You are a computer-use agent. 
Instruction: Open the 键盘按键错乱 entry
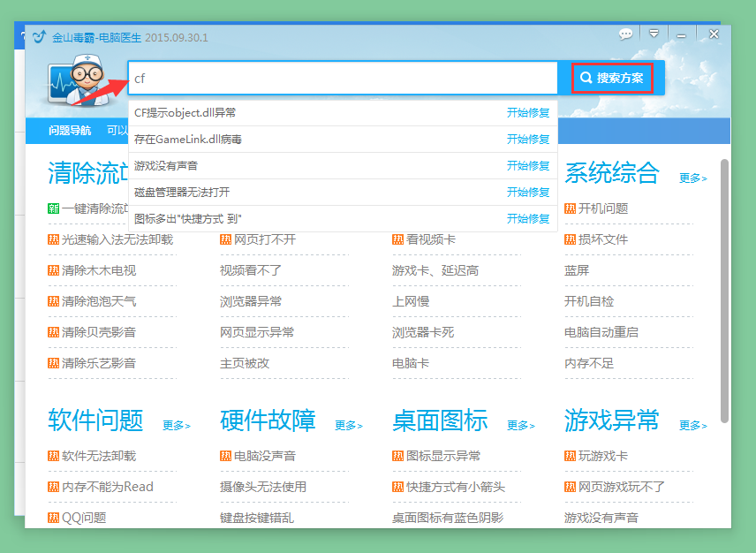257,518
